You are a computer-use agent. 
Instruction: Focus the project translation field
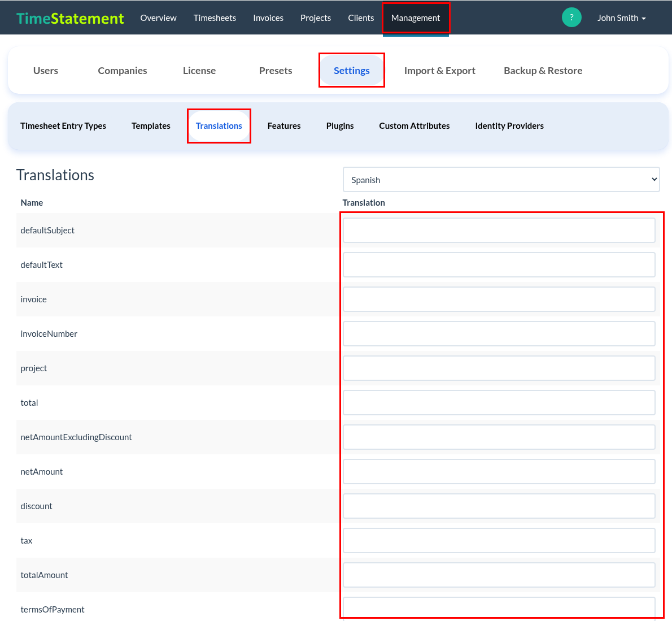coord(499,368)
